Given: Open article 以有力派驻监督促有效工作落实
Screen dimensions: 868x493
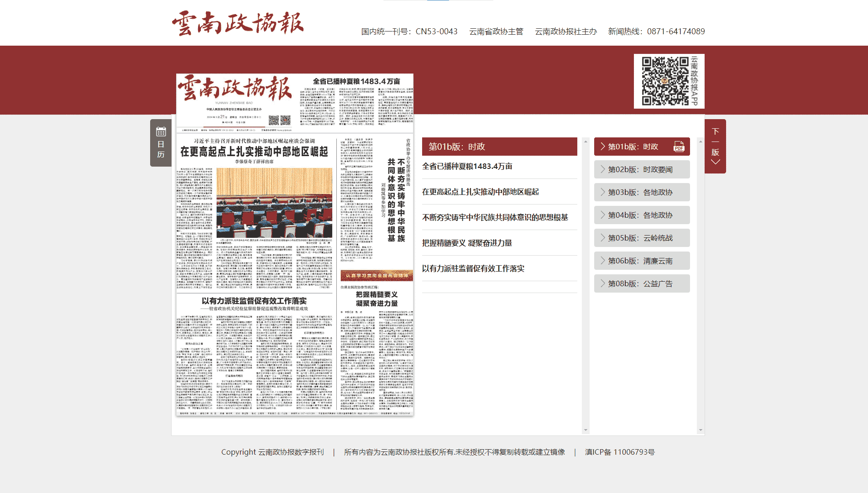Looking at the screenshot, I should click(473, 268).
